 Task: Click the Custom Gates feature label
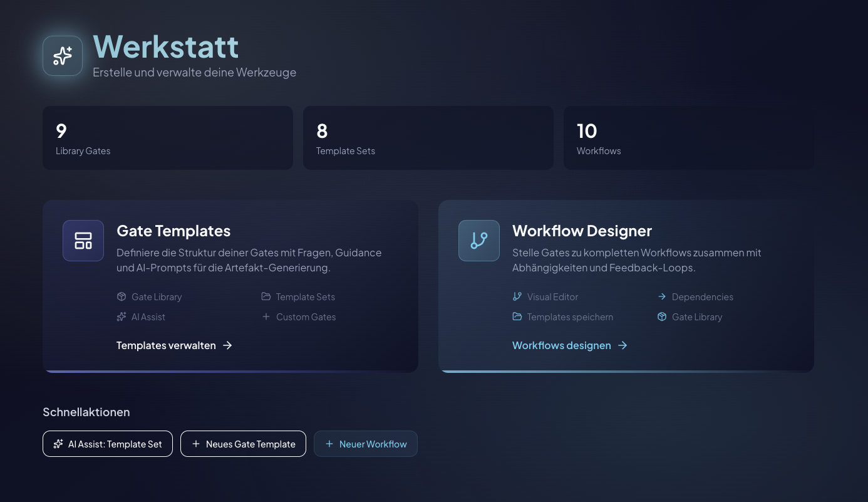pyautogui.click(x=306, y=317)
